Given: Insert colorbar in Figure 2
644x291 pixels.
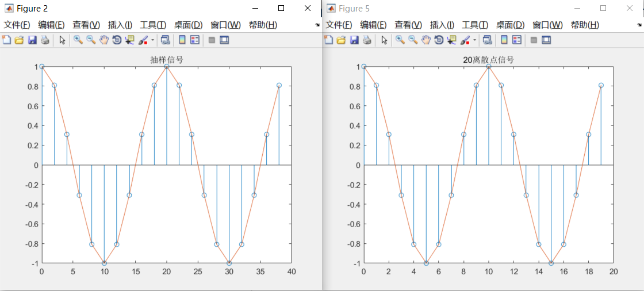Looking at the screenshot, I should click(182, 40).
